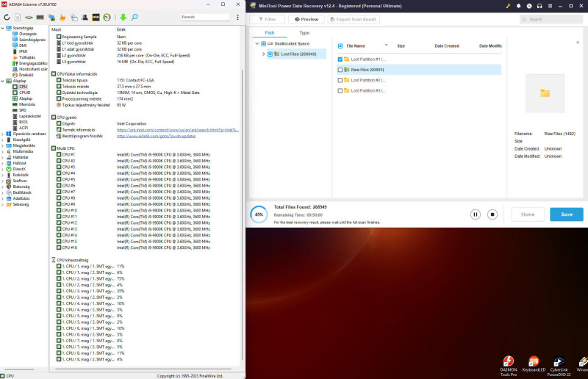Viewport: 588px width, 379px height.
Task: Click the gauge benchmark icon in AIDA64
Action: tap(107, 17)
